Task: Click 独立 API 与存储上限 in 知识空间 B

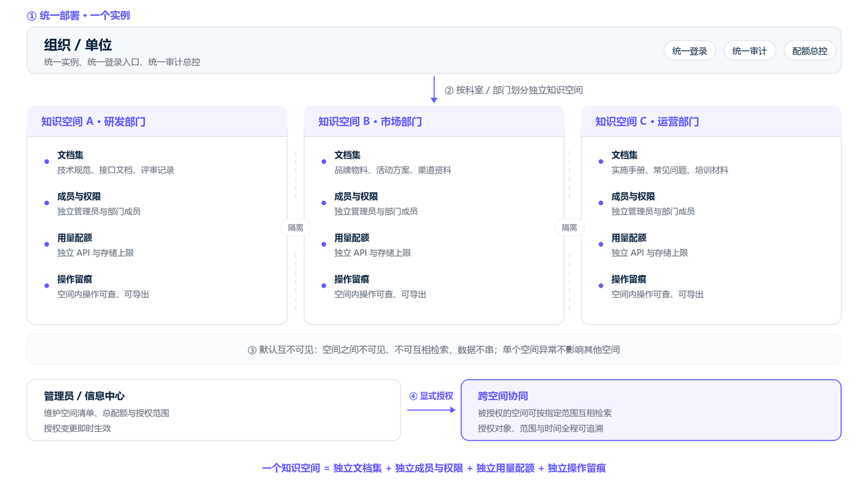Action: 373,253
